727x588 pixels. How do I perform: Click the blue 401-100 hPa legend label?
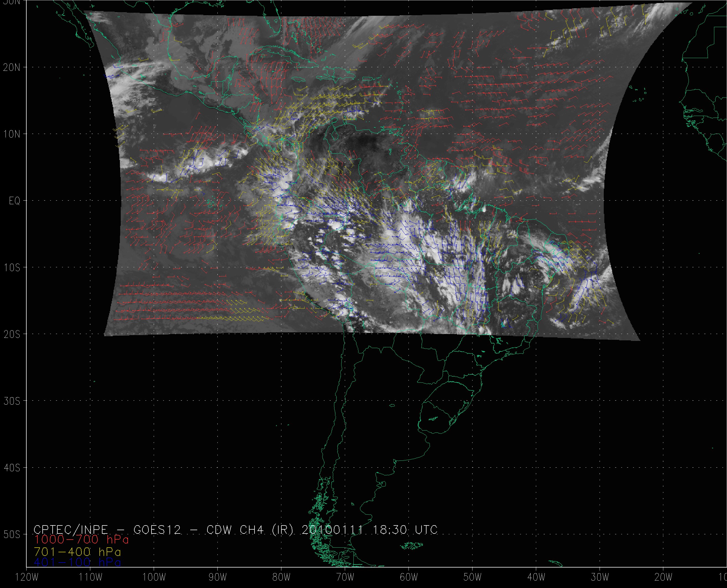(x=77, y=563)
